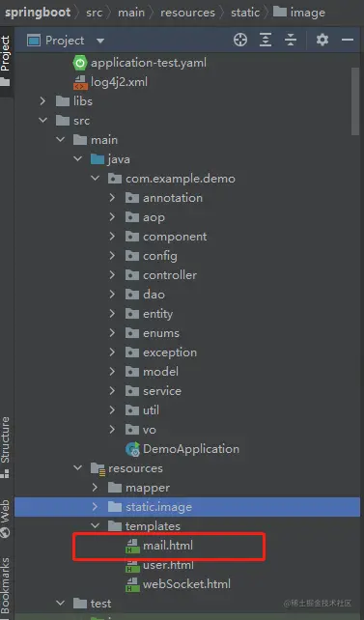The height and width of the screenshot is (620, 364).
Task: Expand the static.image folder
Action: [x=95, y=506]
